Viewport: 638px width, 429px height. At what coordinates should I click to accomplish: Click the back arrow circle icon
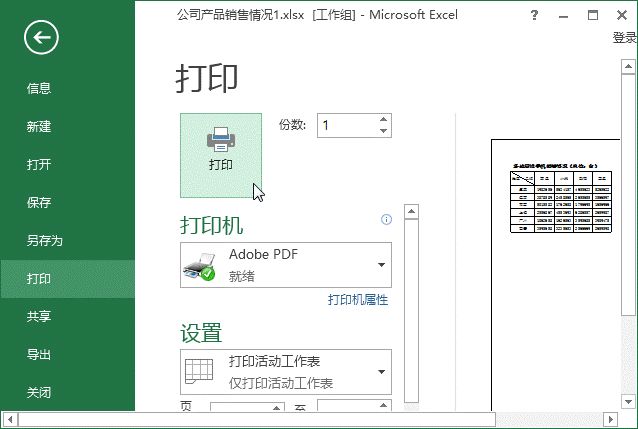41,37
